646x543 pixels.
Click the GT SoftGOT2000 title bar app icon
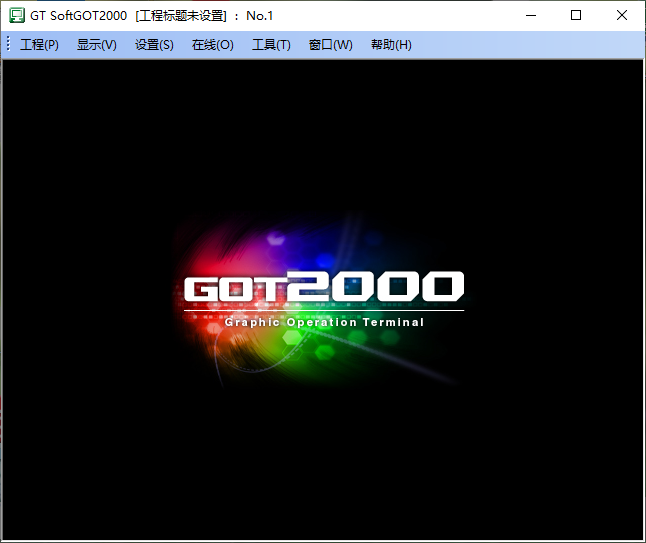17,16
